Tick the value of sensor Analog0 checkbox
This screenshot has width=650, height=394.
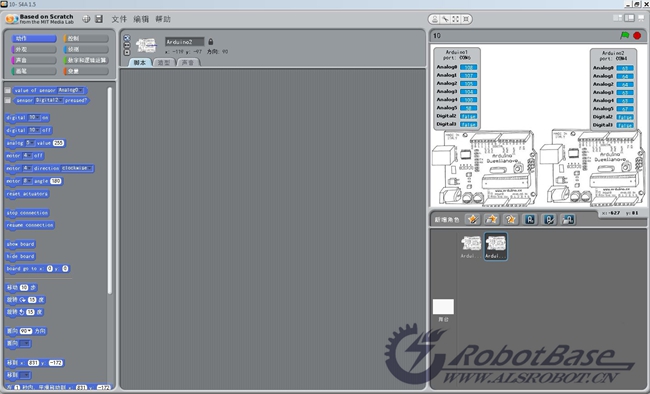(x=7, y=90)
